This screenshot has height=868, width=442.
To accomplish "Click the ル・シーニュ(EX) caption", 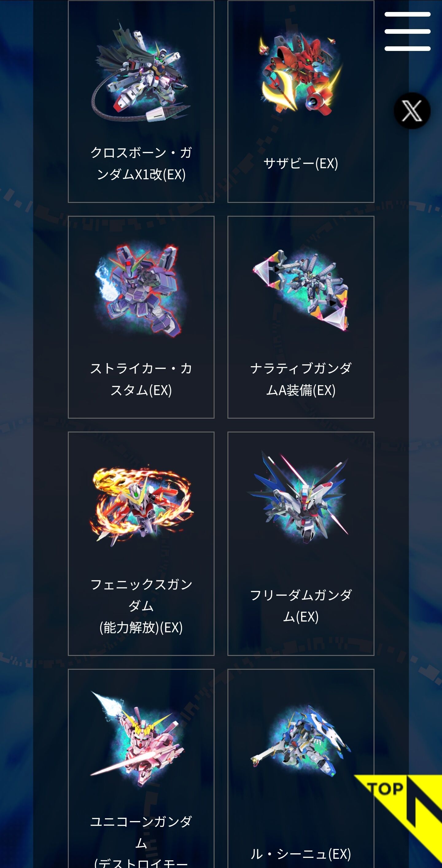I will 300,854.
